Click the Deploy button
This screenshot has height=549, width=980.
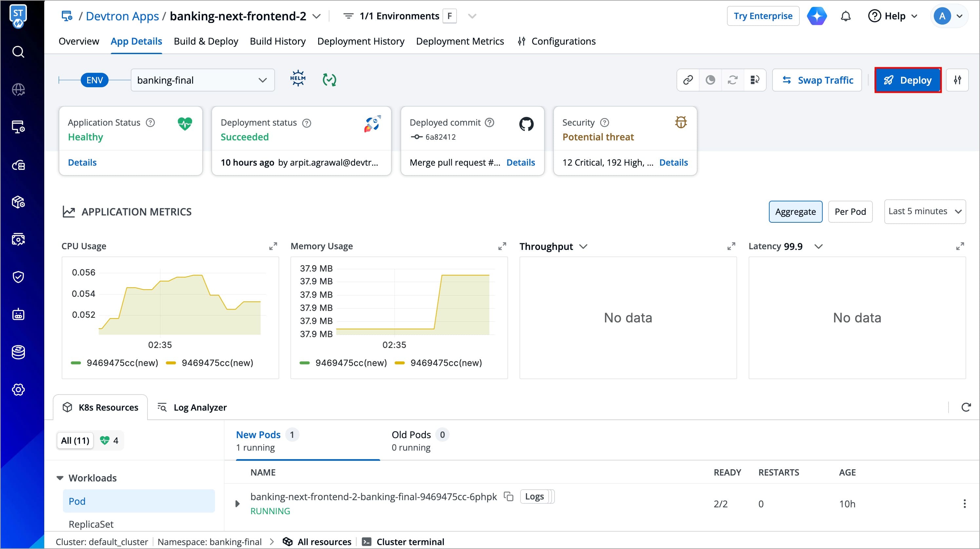coord(908,80)
